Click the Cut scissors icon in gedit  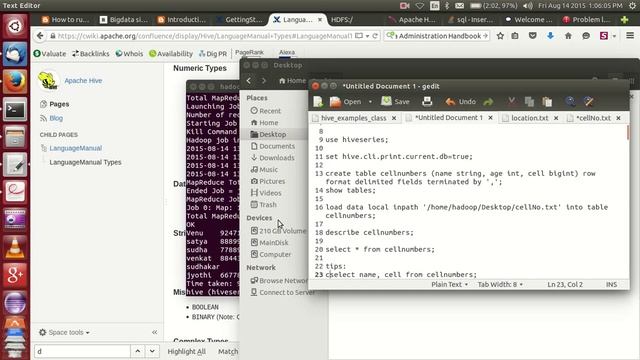point(511,102)
